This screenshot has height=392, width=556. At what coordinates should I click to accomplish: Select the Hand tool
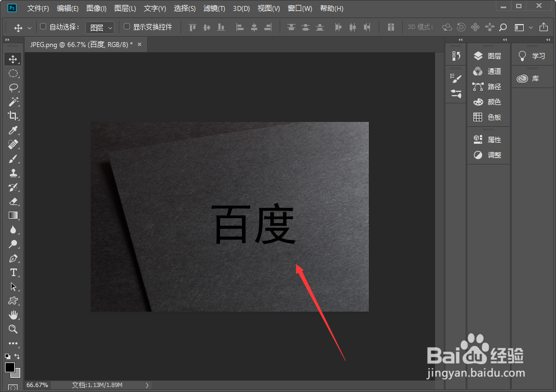pyautogui.click(x=13, y=315)
